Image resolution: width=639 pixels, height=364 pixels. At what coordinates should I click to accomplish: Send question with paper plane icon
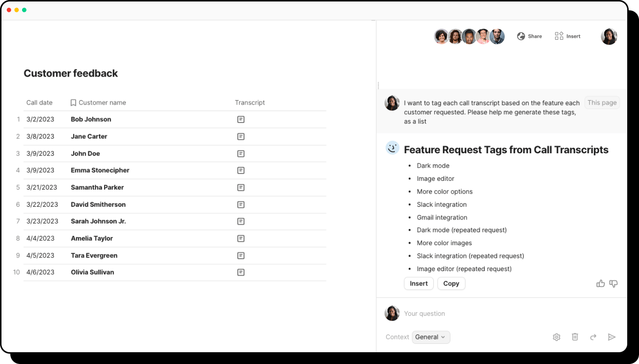coord(611,337)
